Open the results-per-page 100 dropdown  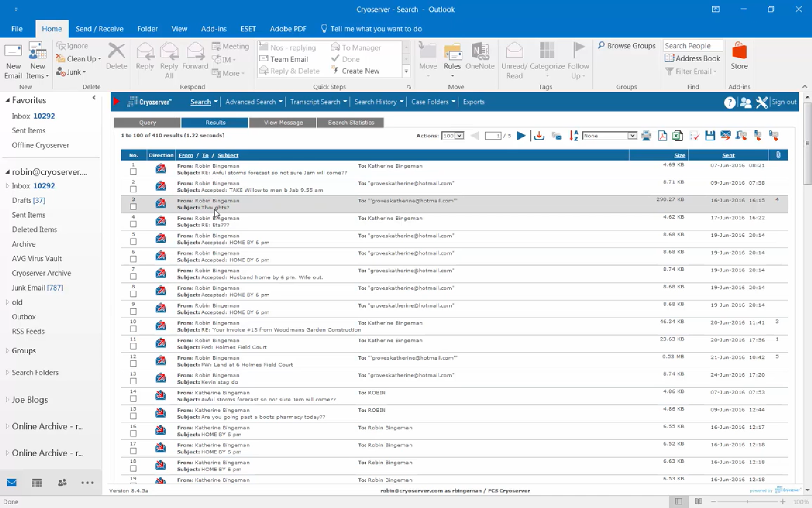(x=453, y=136)
